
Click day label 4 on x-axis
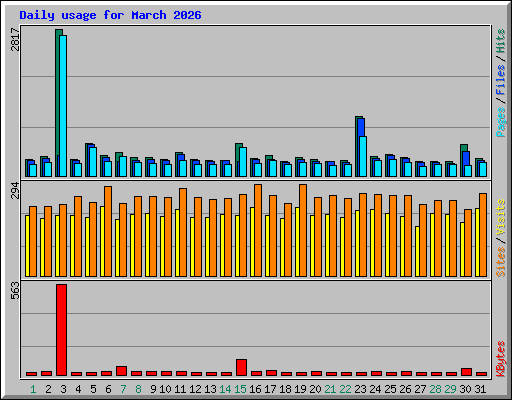pos(78,389)
